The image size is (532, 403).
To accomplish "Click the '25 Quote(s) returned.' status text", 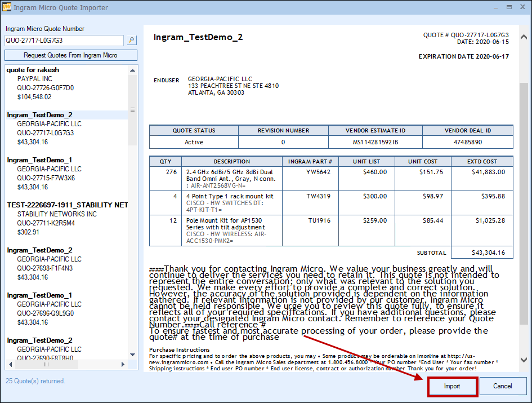I will coord(35,381).
